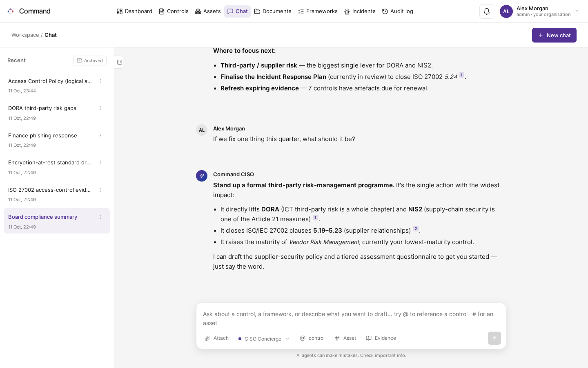Start a New chat
The width and height of the screenshot is (588, 368).
point(554,35)
